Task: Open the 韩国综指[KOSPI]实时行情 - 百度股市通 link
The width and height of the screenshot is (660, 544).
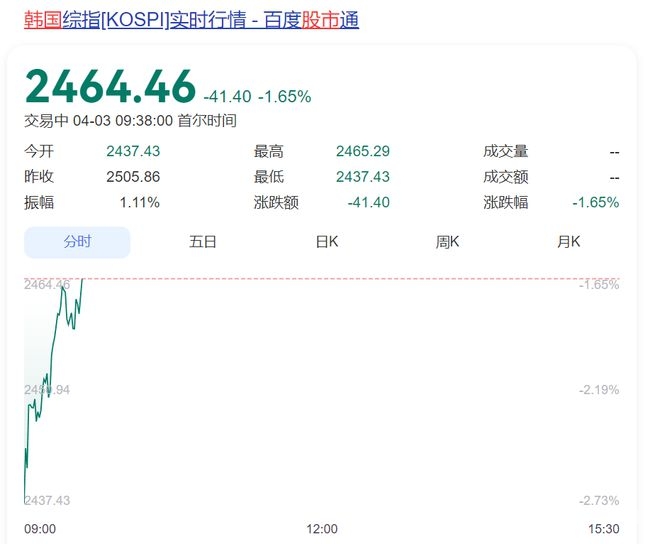Action: (x=192, y=20)
